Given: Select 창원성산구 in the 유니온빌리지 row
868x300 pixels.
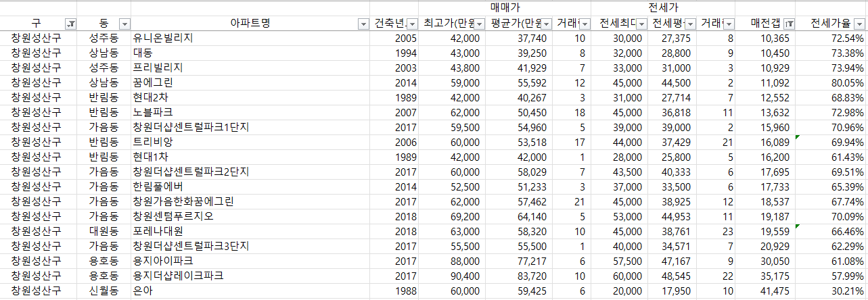Looking at the screenshot, I should coord(39,39).
